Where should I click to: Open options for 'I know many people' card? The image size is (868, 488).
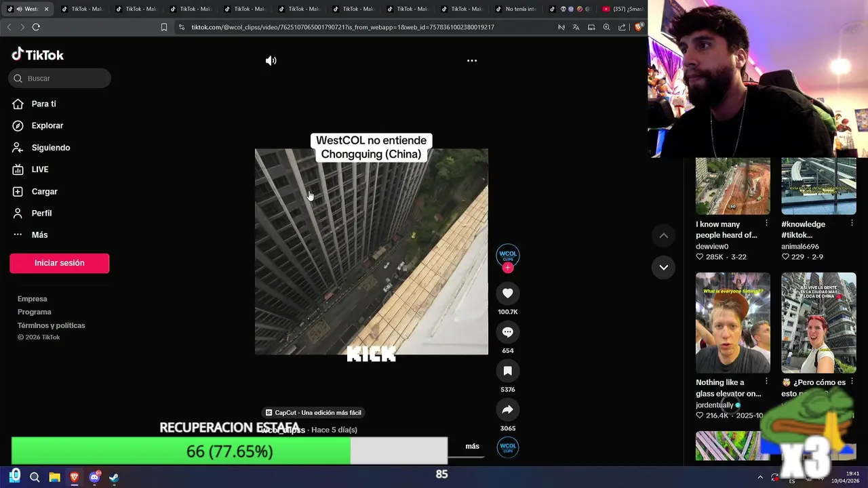766,223
